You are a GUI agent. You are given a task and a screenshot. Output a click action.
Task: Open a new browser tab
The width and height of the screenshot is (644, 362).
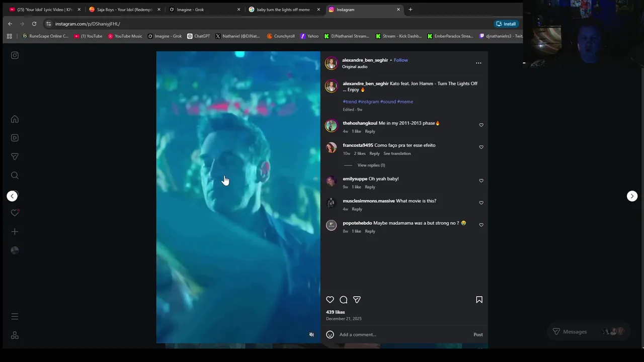[x=411, y=10]
